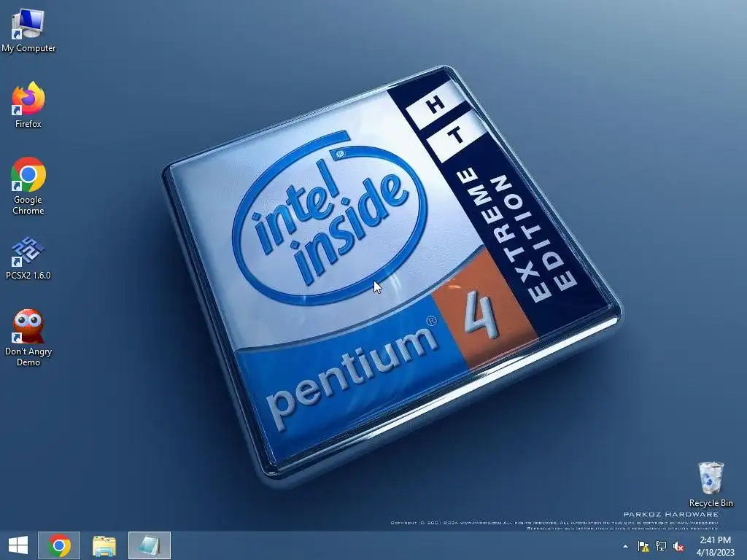This screenshot has width=747, height=560.
Task: Open Action Center flag tray icon
Action: tap(643, 546)
